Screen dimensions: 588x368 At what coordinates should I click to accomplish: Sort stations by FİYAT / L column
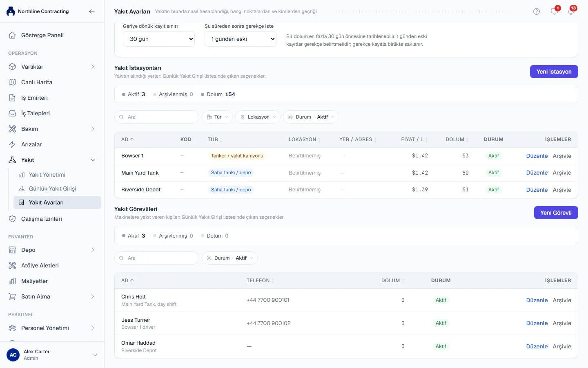click(414, 139)
